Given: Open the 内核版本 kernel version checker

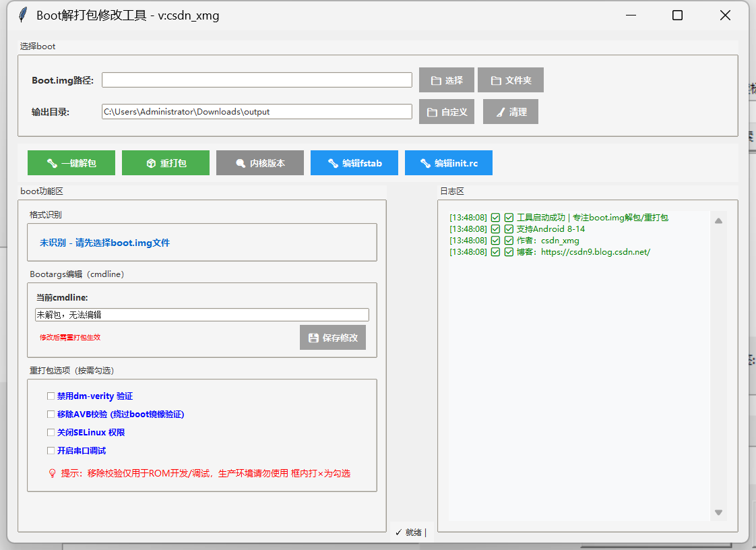Looking at the screenshot, I should point(259,162).
